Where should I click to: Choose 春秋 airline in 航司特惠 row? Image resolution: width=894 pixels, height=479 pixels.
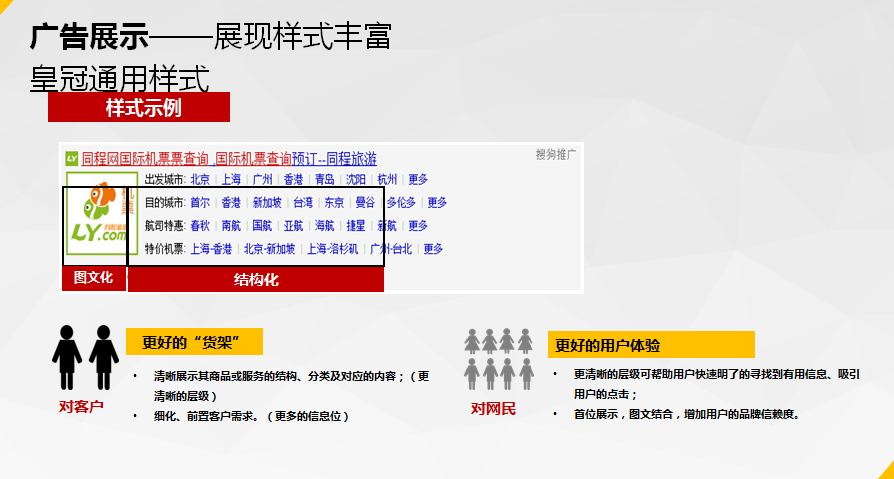pos(200,226)
